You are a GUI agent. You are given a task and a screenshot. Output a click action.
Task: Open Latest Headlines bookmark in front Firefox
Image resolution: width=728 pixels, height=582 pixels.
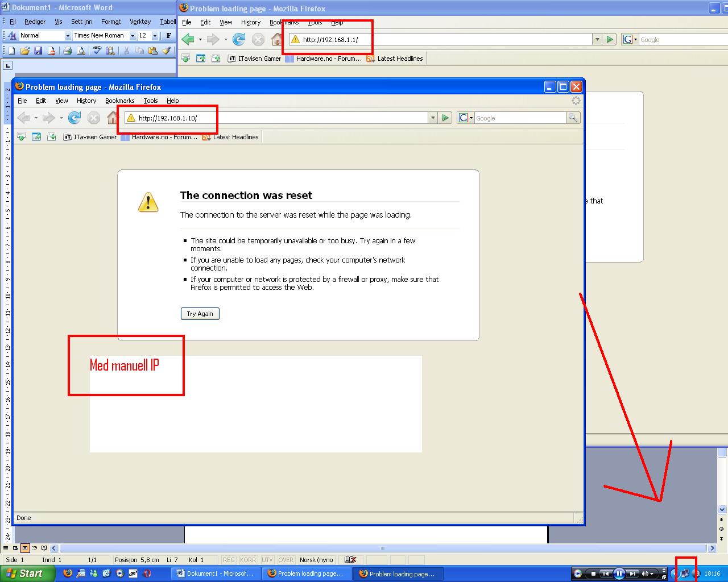(x=230, y=137)
